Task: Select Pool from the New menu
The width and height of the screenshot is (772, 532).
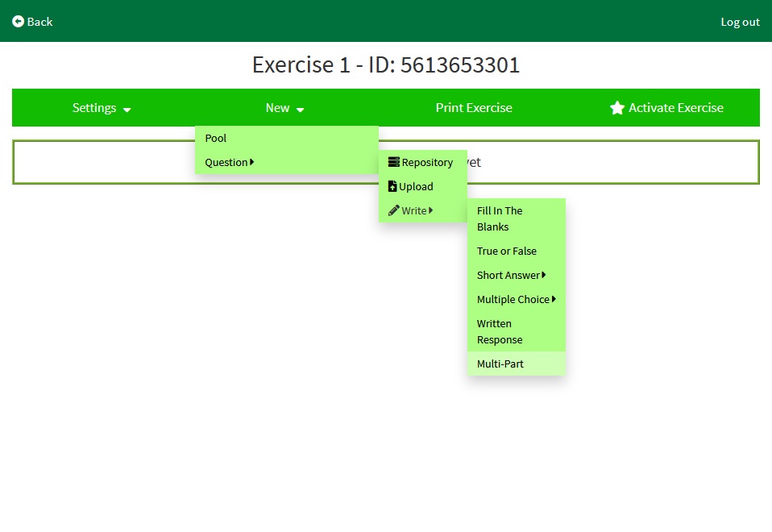Action: coord(216,138)
